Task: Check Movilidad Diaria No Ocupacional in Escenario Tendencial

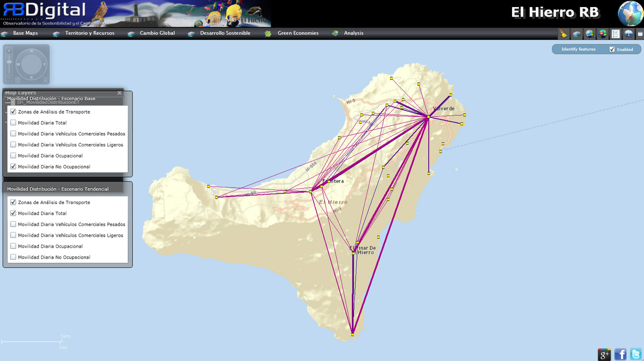Action: coord(13,257)
